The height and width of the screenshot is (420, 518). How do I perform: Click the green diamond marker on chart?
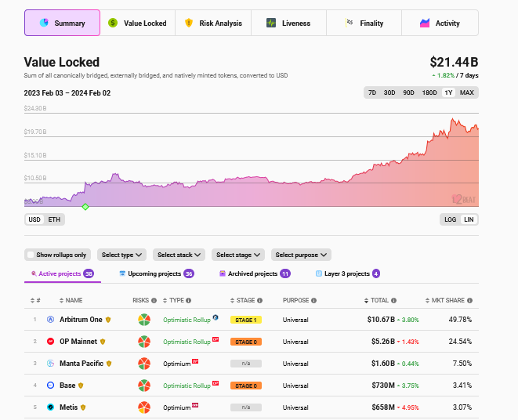[85, 207]
